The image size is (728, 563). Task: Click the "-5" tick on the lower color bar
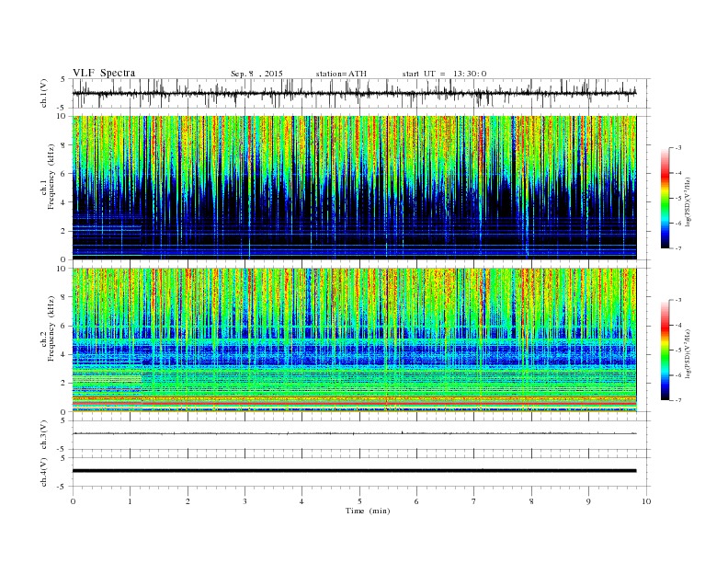click(x=678, y=350)
